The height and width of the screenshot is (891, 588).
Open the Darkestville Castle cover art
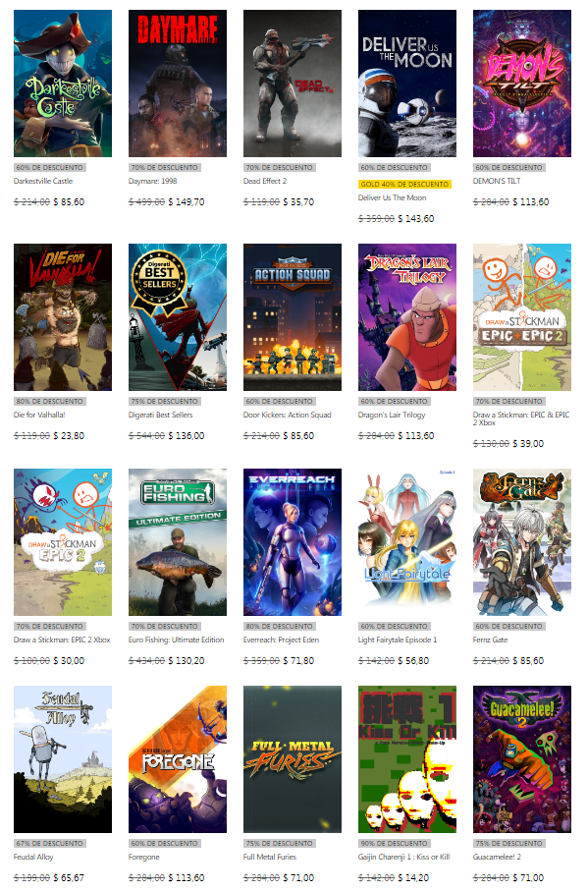(63, 83)
